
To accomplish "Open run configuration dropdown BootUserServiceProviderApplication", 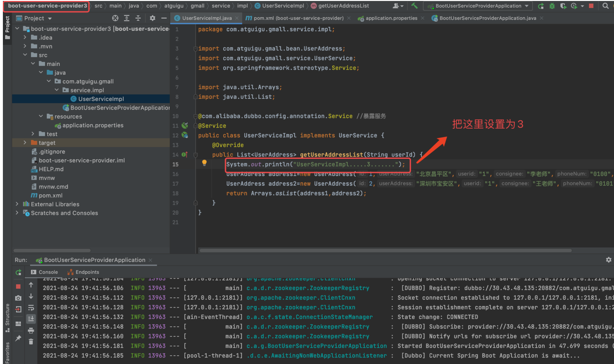I will [478, 6].
